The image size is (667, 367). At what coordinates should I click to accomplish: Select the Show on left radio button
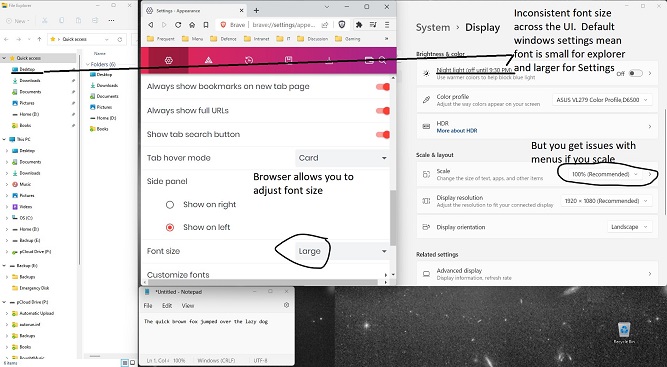[x=170, y=228]
